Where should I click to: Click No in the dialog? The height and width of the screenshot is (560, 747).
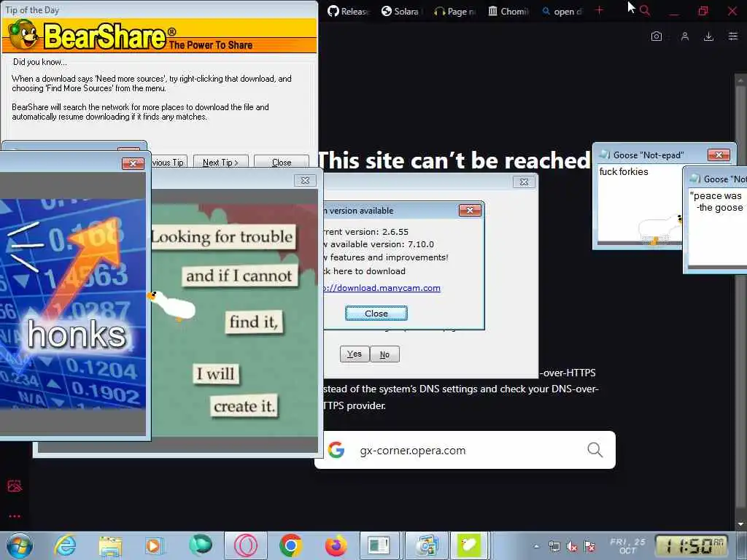tap(384, 354)
